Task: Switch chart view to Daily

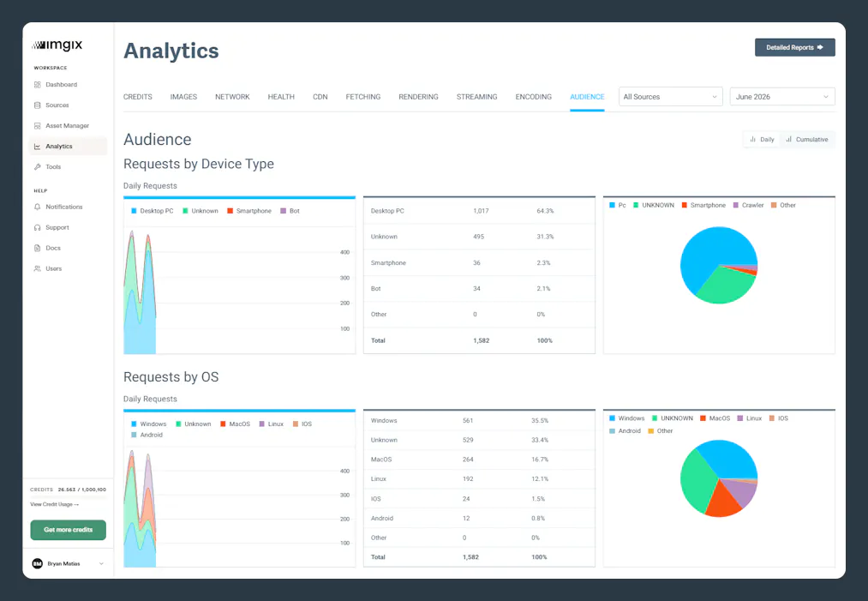Action: [762, 140]
